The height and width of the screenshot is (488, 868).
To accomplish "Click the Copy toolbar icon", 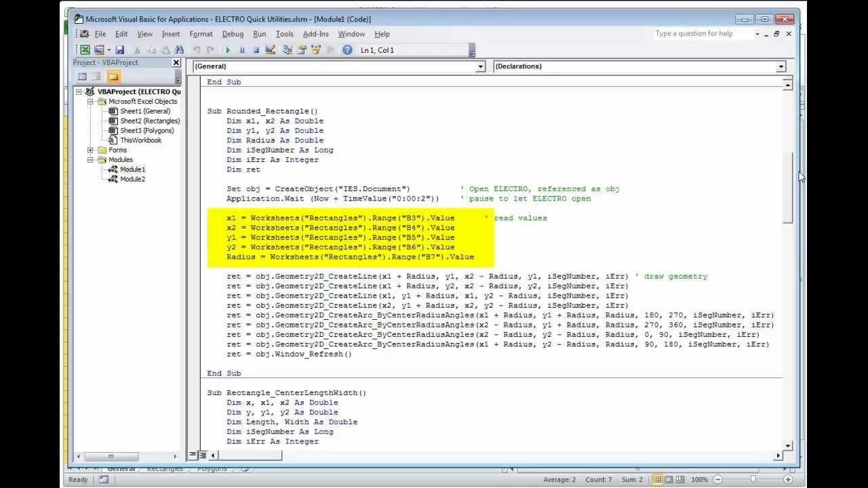I will click(x=151, y=49).
